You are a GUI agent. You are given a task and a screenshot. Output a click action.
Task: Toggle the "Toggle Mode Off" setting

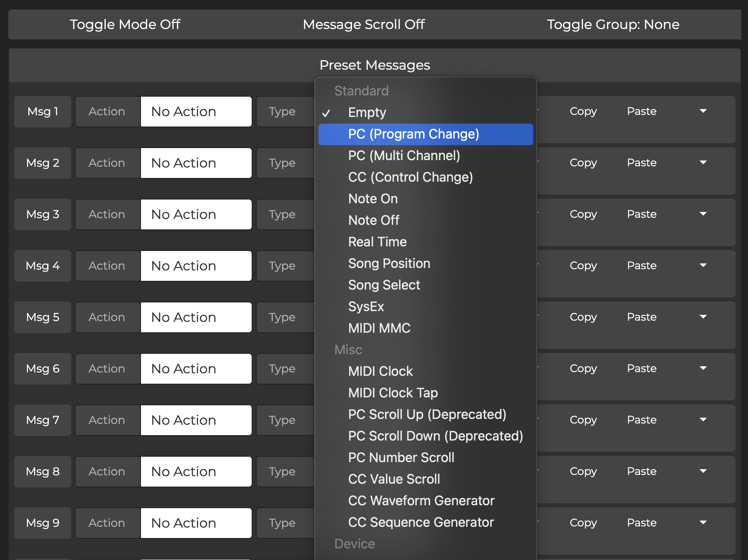coord(125,24)
